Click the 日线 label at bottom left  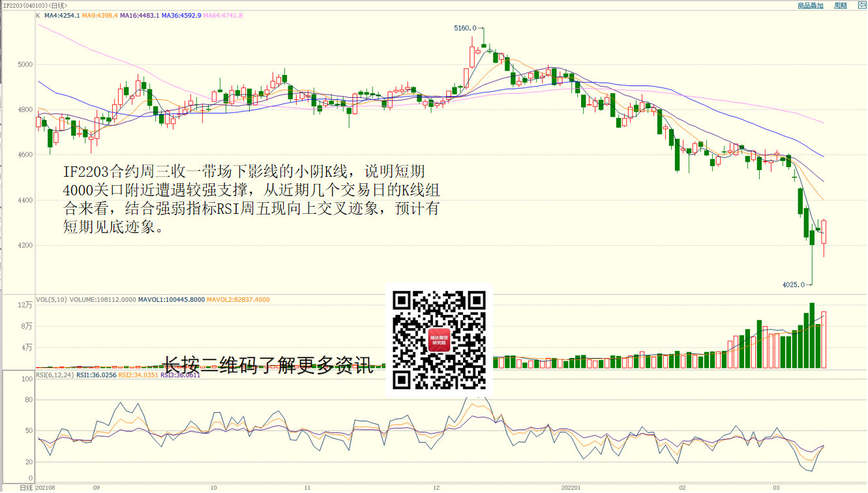point(26,488)
